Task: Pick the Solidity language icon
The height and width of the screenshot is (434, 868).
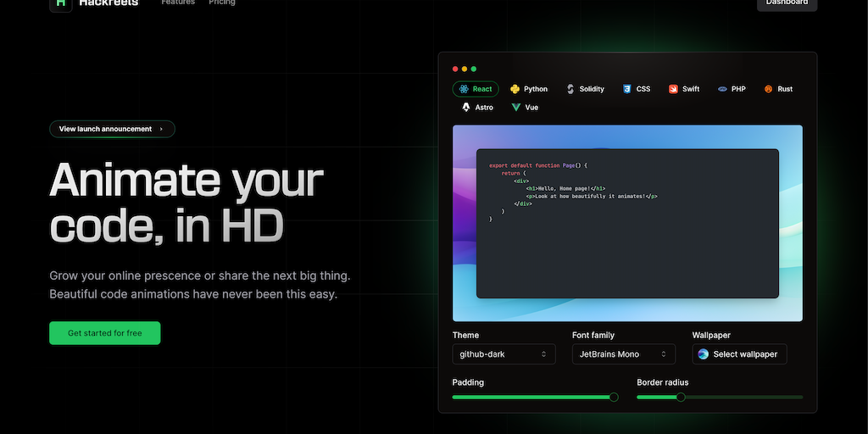Action: (x=570, y=89)
